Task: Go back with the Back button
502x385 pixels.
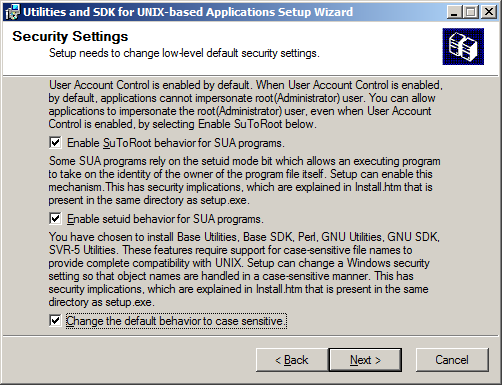Action: 292,360
